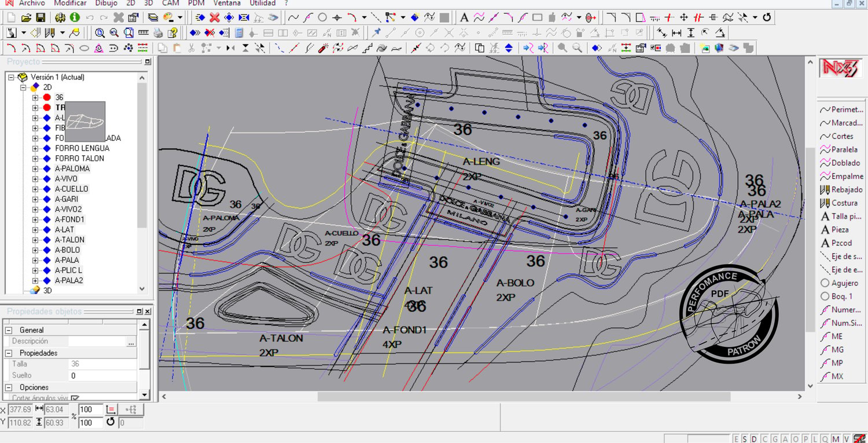Open the Dibujo menu
The image size is (868, 443).
coord(106,3)
